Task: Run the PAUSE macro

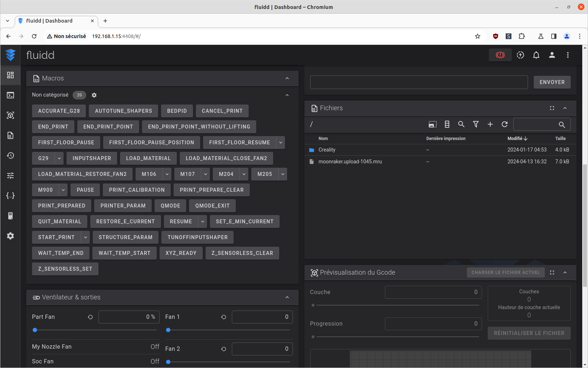Action: click(x=85, y=190)
